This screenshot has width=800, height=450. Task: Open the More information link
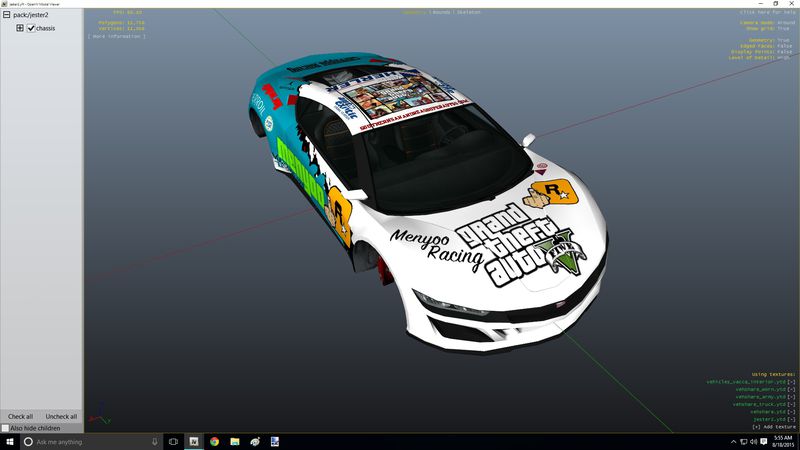117,36
